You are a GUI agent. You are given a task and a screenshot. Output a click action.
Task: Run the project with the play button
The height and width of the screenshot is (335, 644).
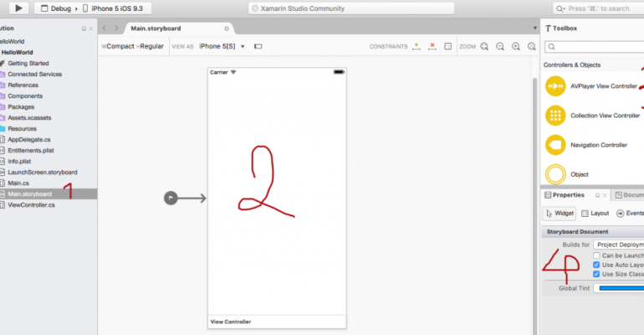point(18,8)
